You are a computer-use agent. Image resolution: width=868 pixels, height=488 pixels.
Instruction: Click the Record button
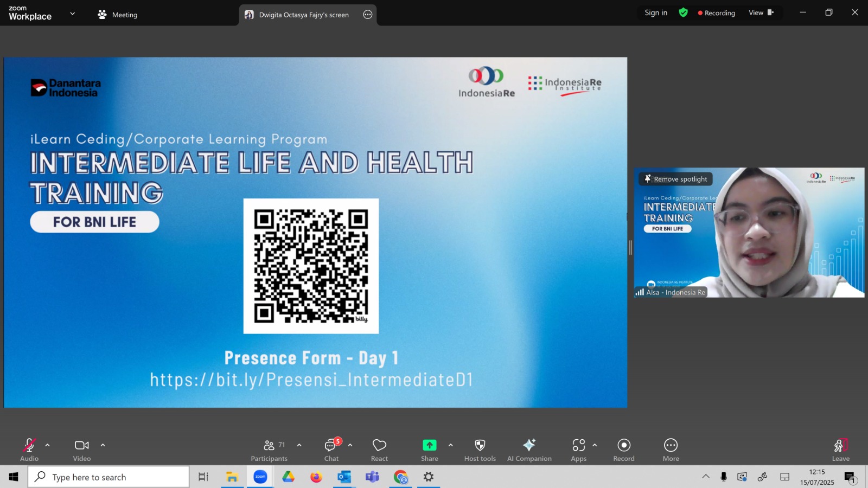coord(624,450)
